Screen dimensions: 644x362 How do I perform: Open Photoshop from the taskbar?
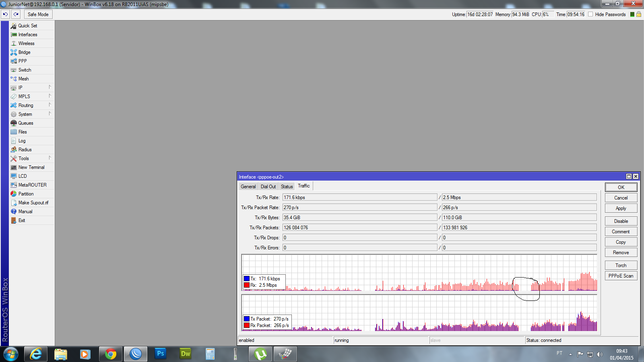[x=161, y=354]
